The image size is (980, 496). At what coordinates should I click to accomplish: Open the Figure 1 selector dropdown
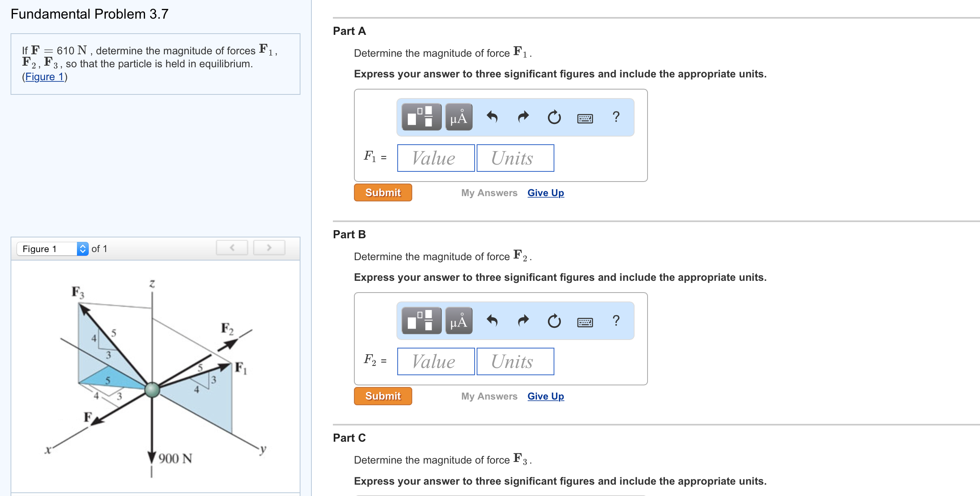pos(53,249)
